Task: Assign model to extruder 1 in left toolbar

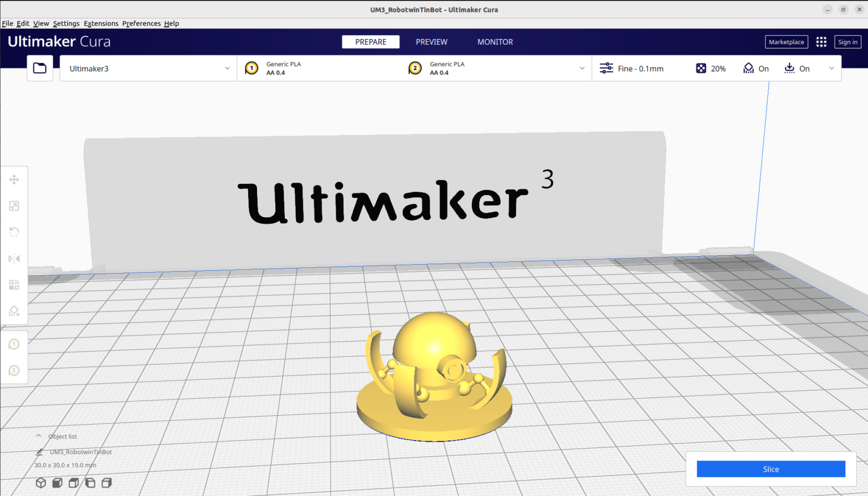Action: pos(14,344)
